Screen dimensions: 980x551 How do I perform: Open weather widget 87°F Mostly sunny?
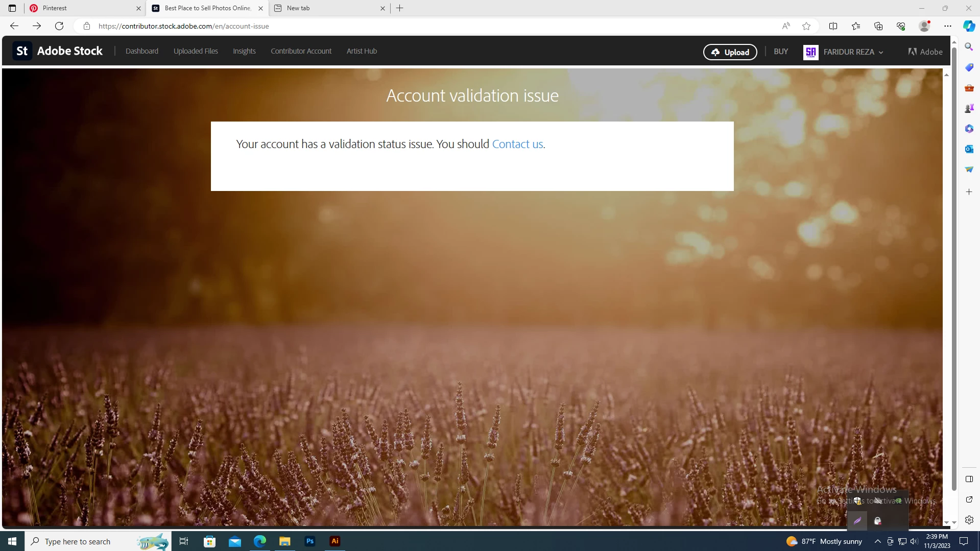coord(824,541)
